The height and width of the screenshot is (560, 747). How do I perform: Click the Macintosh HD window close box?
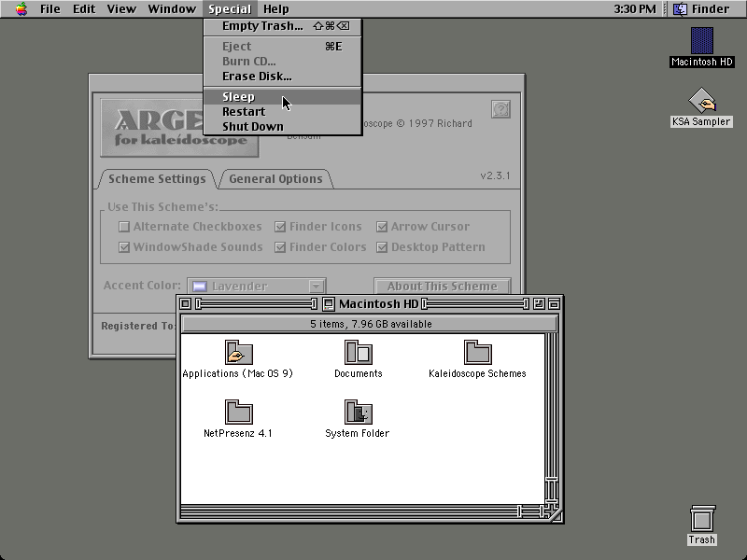(x=186, y=304)
